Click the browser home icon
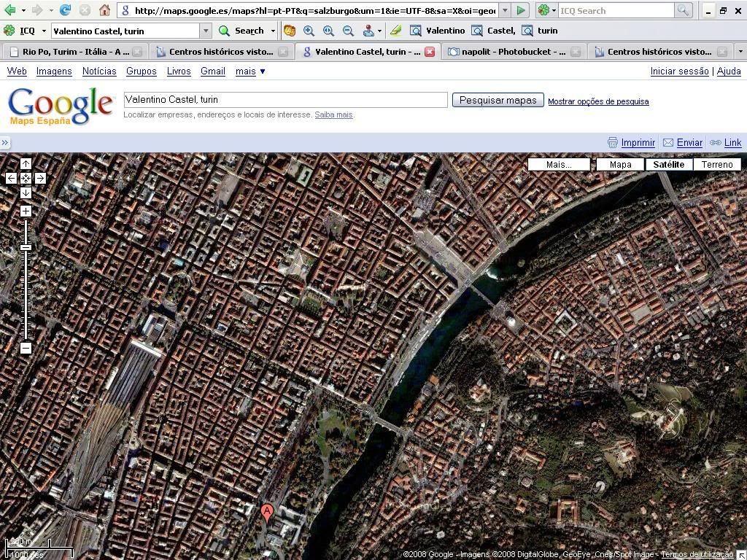The width and height of the screenshot is (747, 560). tap(105, 10)
